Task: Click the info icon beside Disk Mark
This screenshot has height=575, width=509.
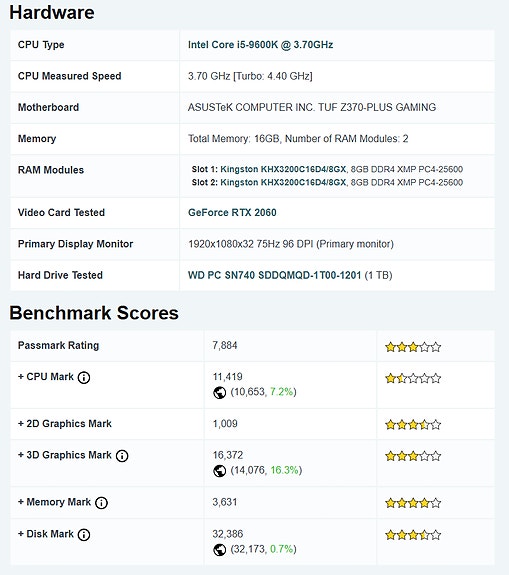Action: tap(84, 535)
